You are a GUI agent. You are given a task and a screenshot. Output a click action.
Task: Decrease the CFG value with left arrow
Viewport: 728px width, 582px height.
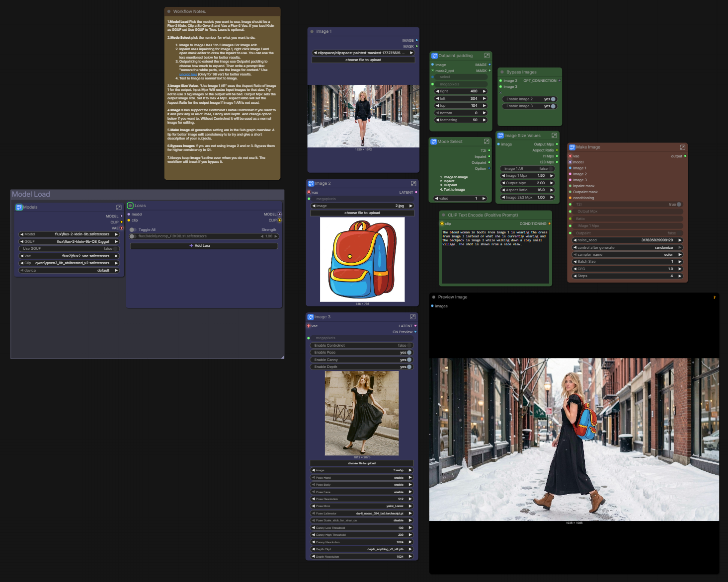click(x=575, y=269)
